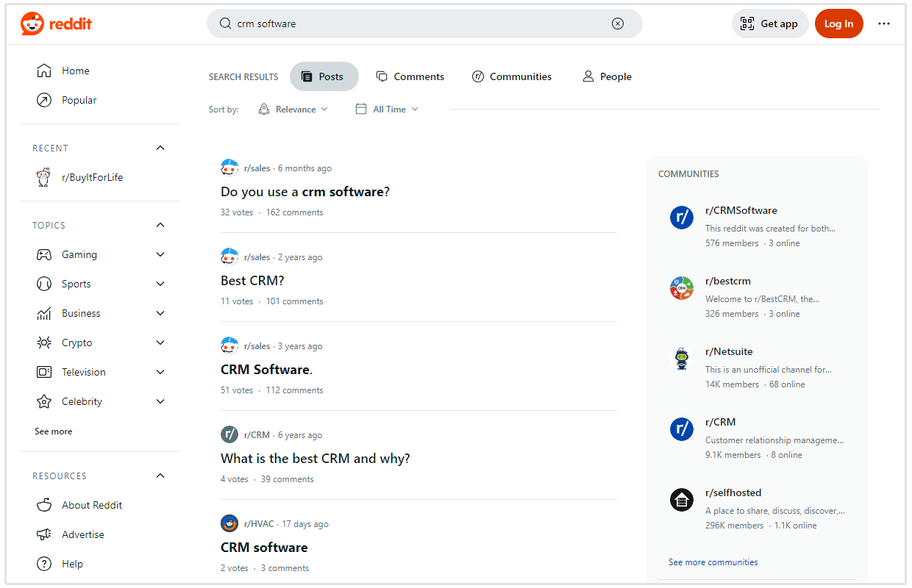Open the All Time filter dropdown
Viewport: 912px width, 588px height.
click(x=387, y=109)
